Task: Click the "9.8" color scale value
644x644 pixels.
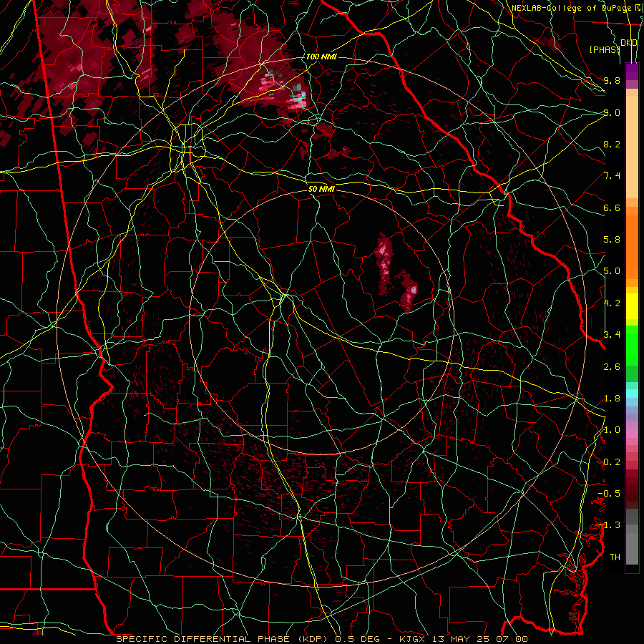Action: click(x=612, y=80)
